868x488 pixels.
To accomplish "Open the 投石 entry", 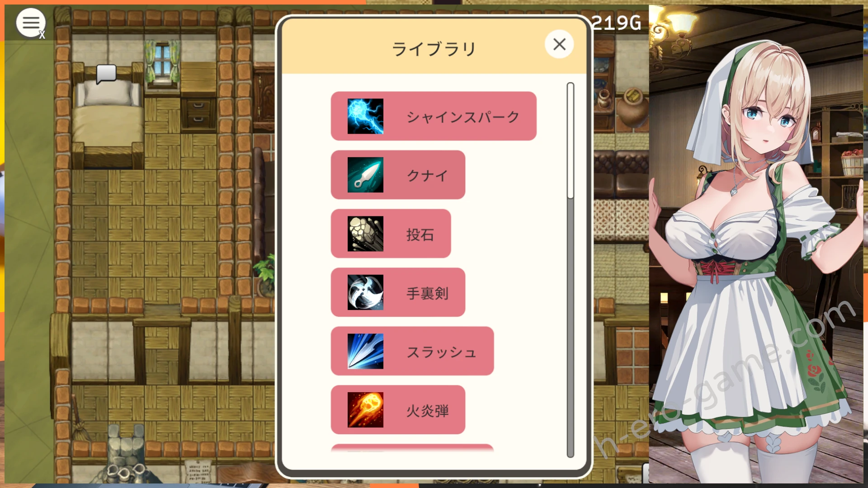I will (391, 234).
